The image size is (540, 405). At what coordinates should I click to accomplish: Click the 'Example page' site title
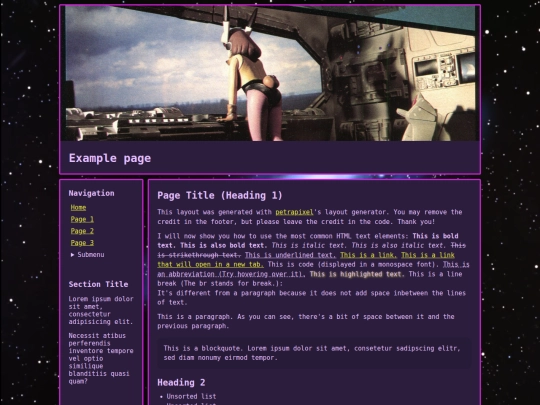110,158
